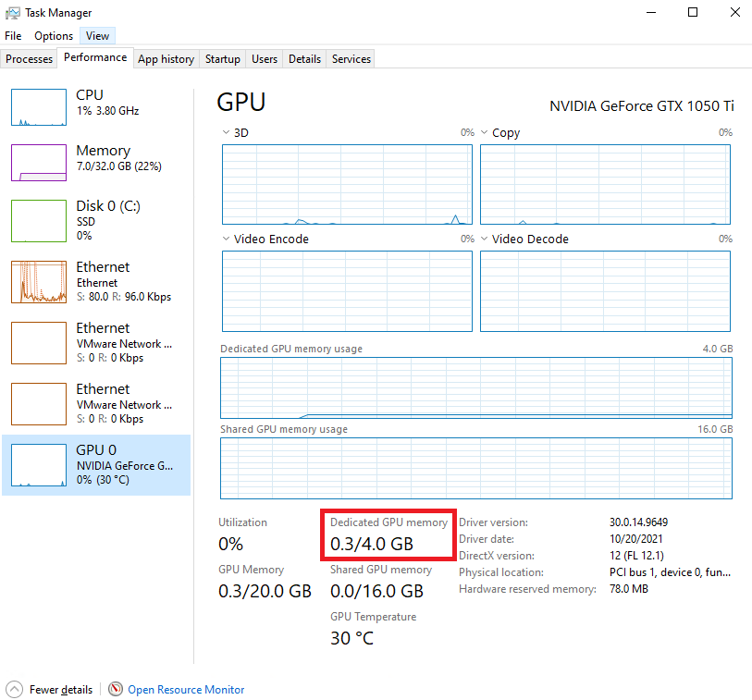Select the CPU graph in the sidebar
This screenshot has width=752, height=700.
[x=39, y=107]
